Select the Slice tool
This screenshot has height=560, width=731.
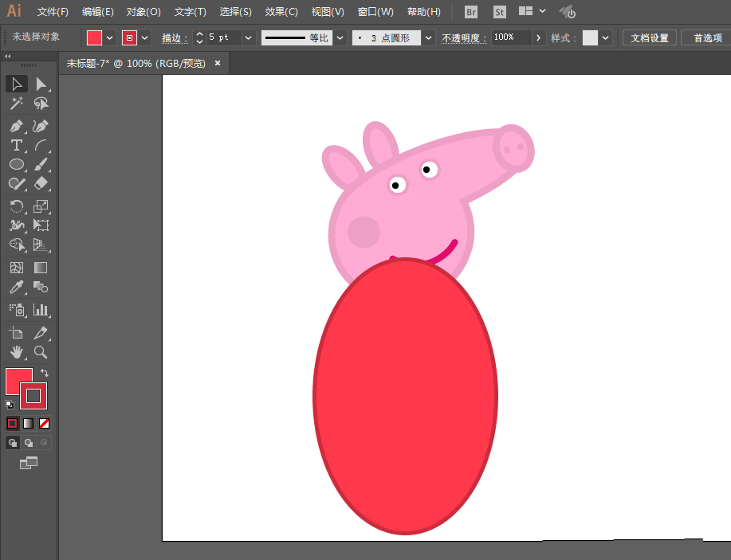point(41,333)
